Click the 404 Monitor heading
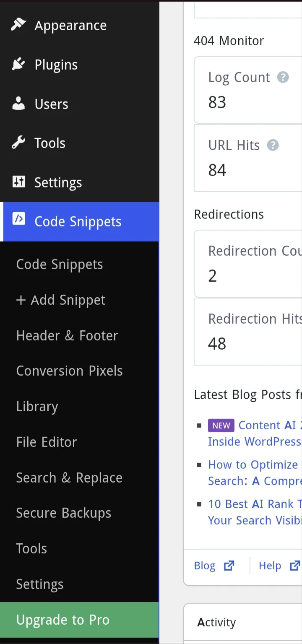 coord(229,41)
